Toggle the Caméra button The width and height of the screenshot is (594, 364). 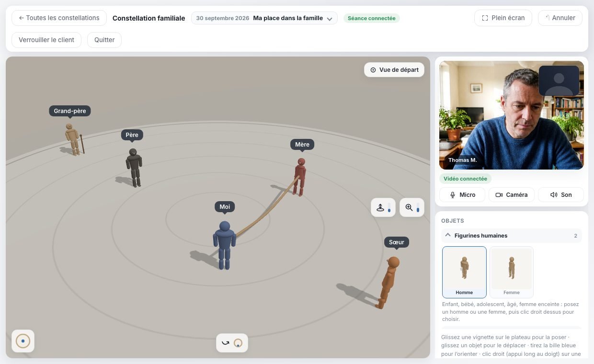512,195
